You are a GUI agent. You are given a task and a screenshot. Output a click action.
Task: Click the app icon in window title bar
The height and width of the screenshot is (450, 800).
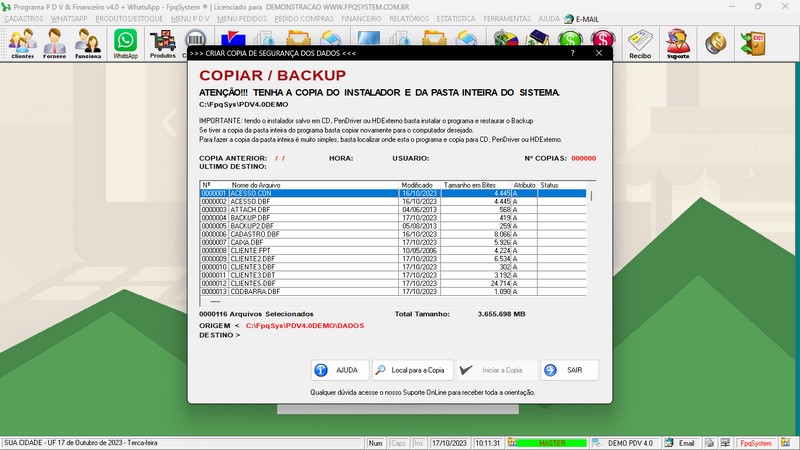6,7
